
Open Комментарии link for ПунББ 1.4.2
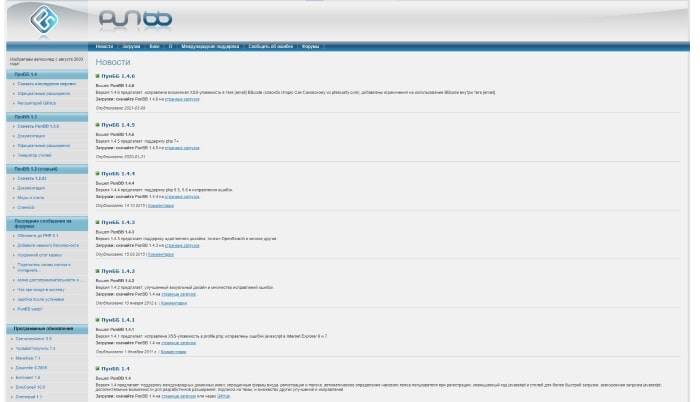(174, 303)
